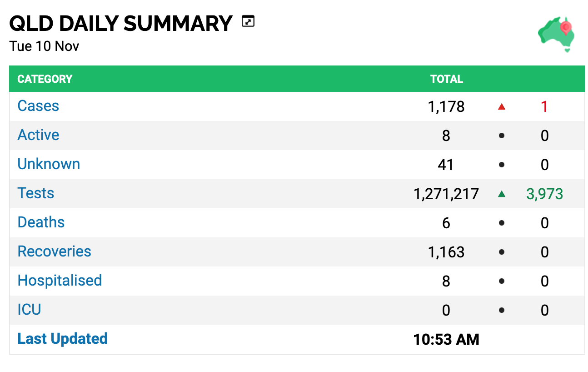Open the ICU category link
Image resolution: width=588 pixels, height=372 pixels.
pos(29,310)
